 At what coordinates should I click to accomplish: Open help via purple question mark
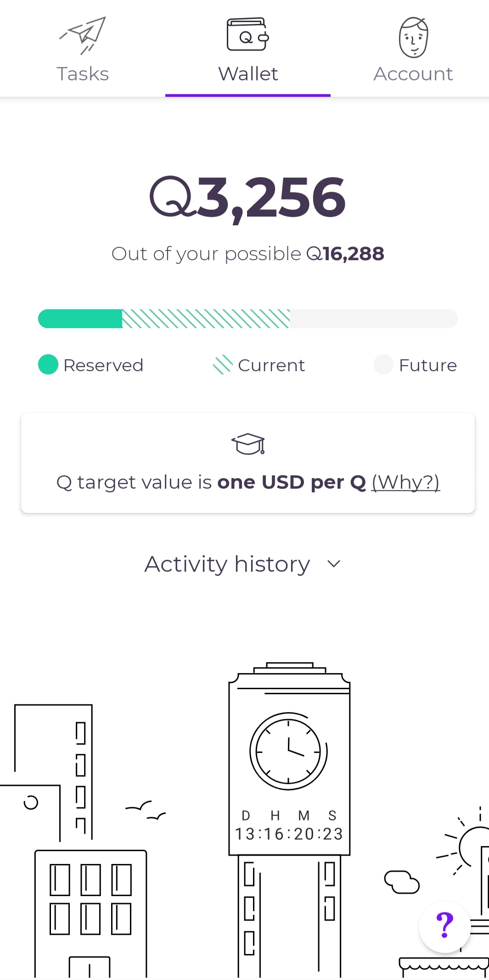point(444,926)
